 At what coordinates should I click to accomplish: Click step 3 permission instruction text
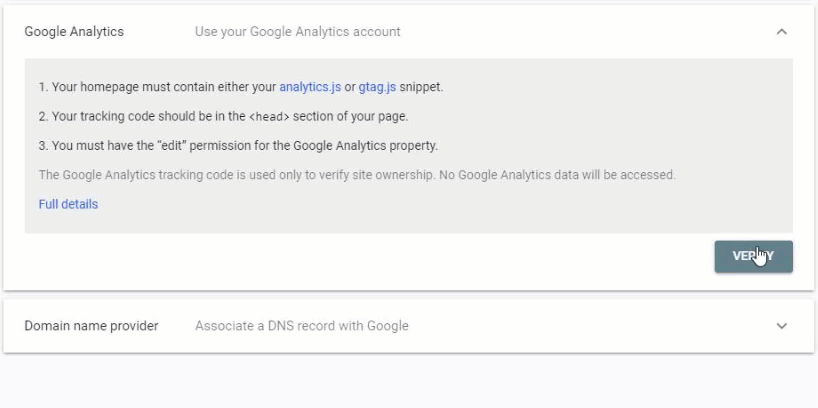(x=238, y=146)
